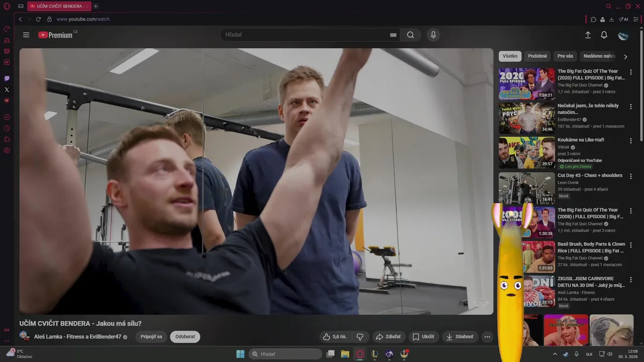
Task: Reload the page with refresh icon
Action: point(38,19)
